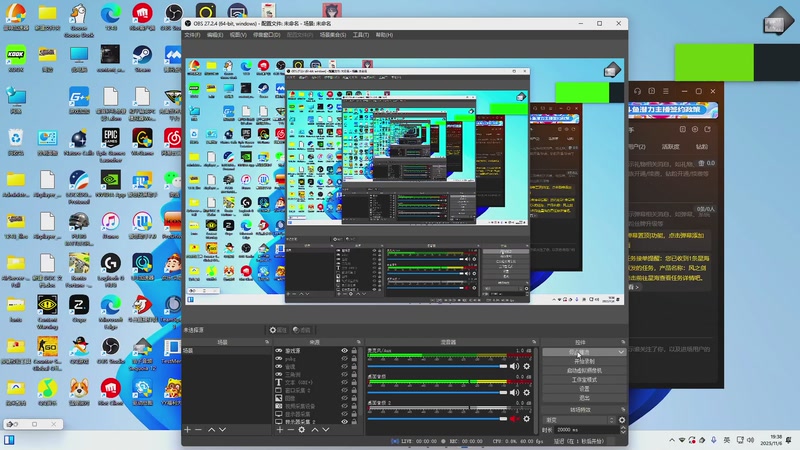Viewport: 800px width, 450px height.
Task: Toggle visibility of 窗口采集 2 source
Action: (x=344, y=390)
